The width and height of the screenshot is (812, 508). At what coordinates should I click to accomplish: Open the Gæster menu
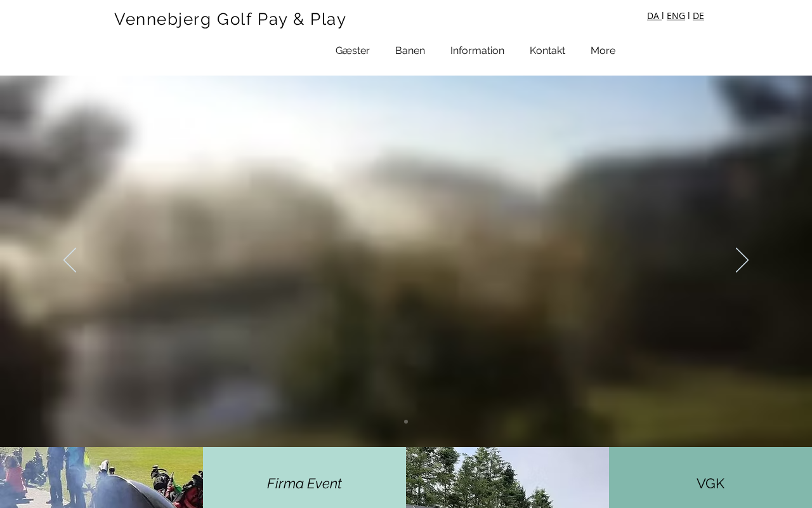coord(353,51)
